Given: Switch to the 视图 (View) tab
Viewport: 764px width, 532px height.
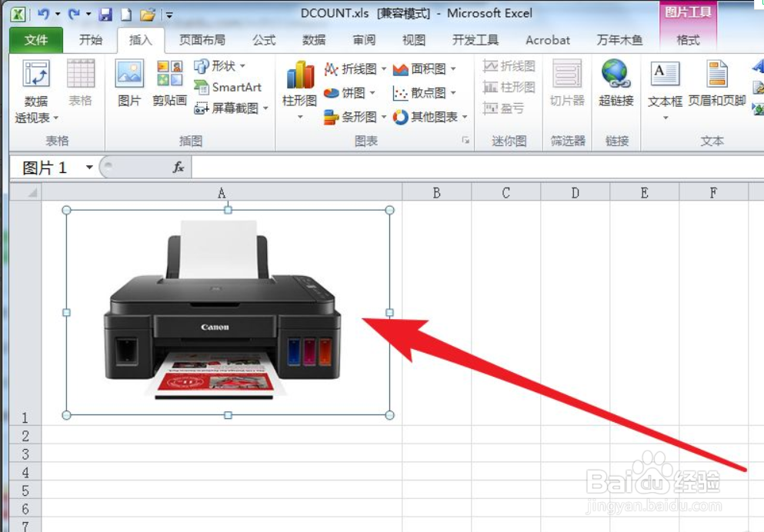Looking at the screenshot, I should (x=414, y=40).
